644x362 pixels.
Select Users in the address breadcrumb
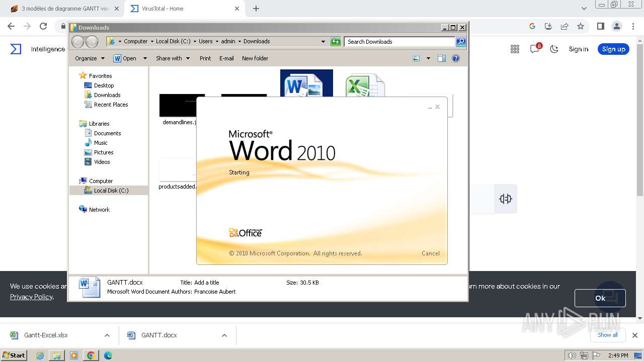coord(205,41)
